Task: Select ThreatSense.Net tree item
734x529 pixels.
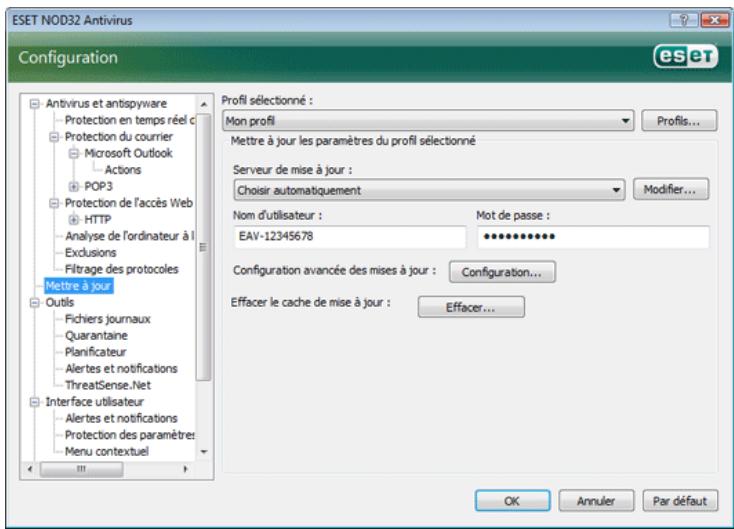Action: click(x=108, y=385)
